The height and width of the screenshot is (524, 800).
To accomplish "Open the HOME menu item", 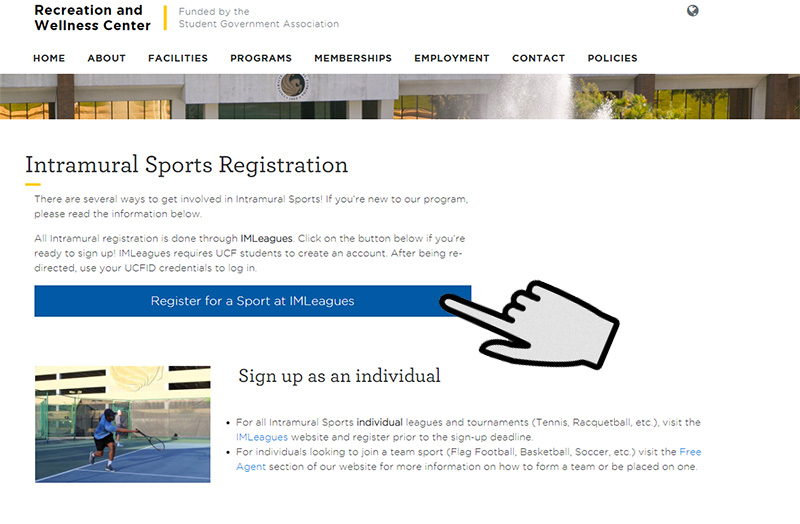I will coord(49,58).
